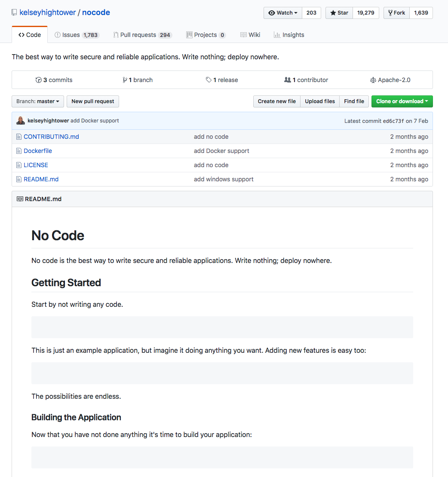Switch to the Issues tab
The image size is (448, 477).
click(x=77, y=35)
